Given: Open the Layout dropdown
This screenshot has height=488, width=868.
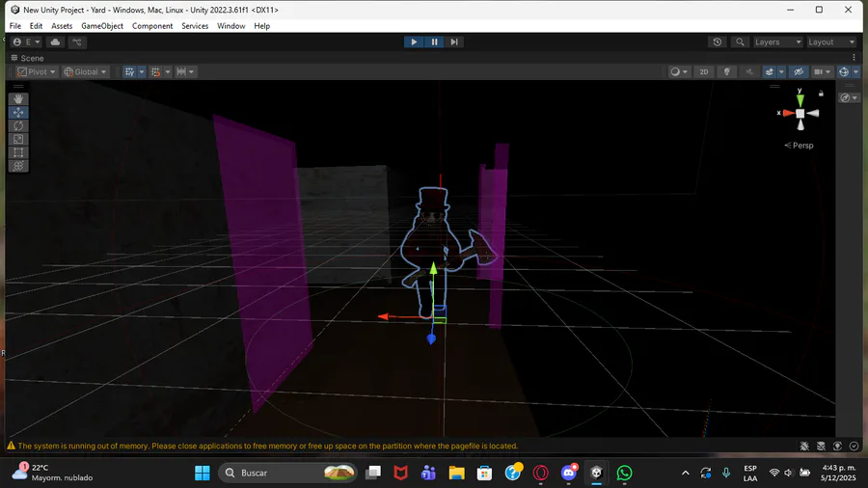Looking at the screenshot, I should [831, 42].
